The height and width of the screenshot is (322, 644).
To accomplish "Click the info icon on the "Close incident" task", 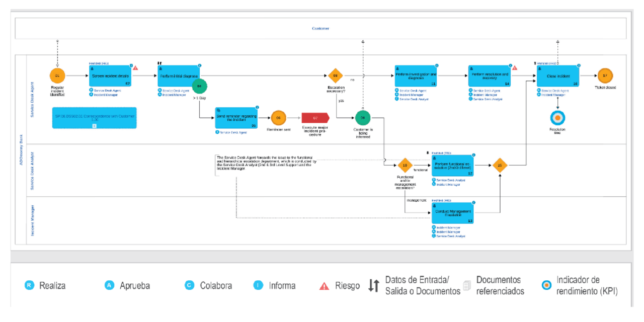I will coord(579,65).
